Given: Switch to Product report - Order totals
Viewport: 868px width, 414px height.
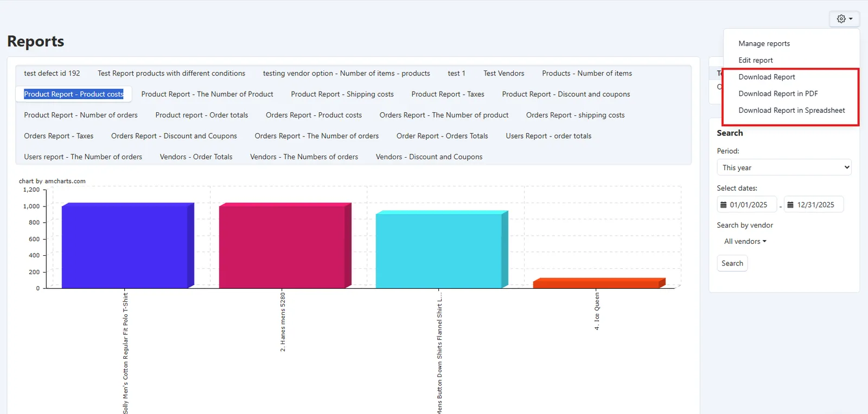Looking at the screenshot, I should [x=202, y=115].
